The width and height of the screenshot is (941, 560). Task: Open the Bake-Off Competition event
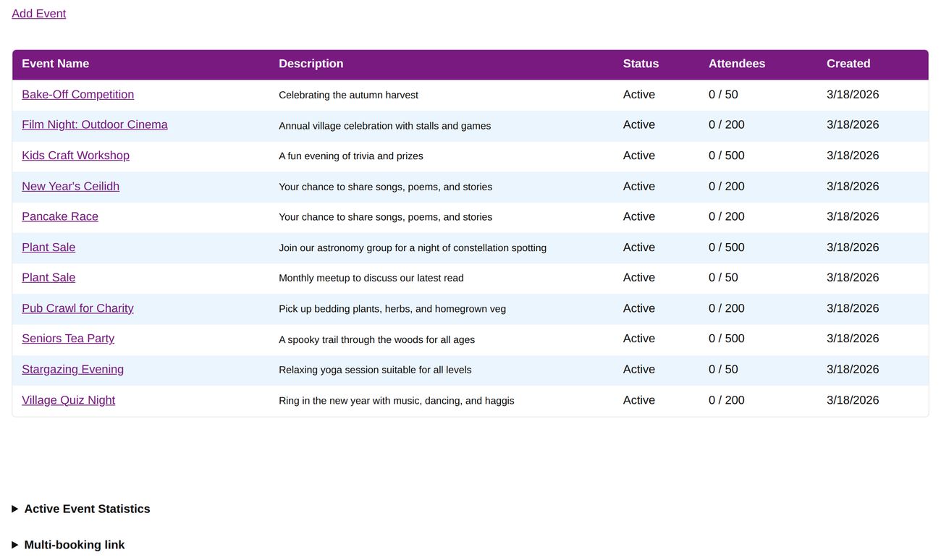77,94
